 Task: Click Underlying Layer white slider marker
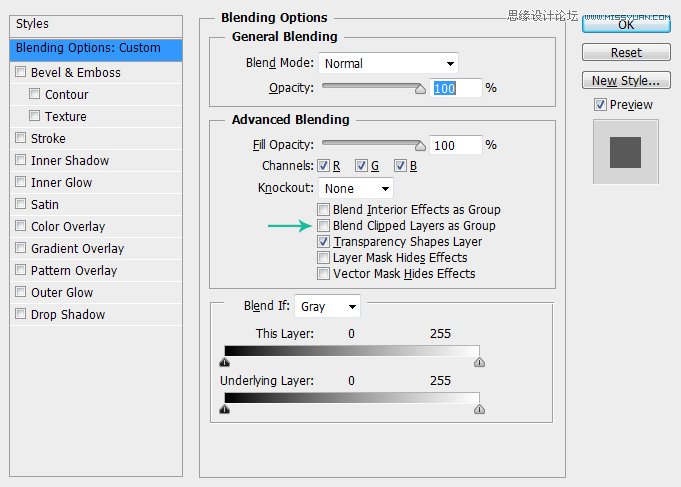point(479,409)
